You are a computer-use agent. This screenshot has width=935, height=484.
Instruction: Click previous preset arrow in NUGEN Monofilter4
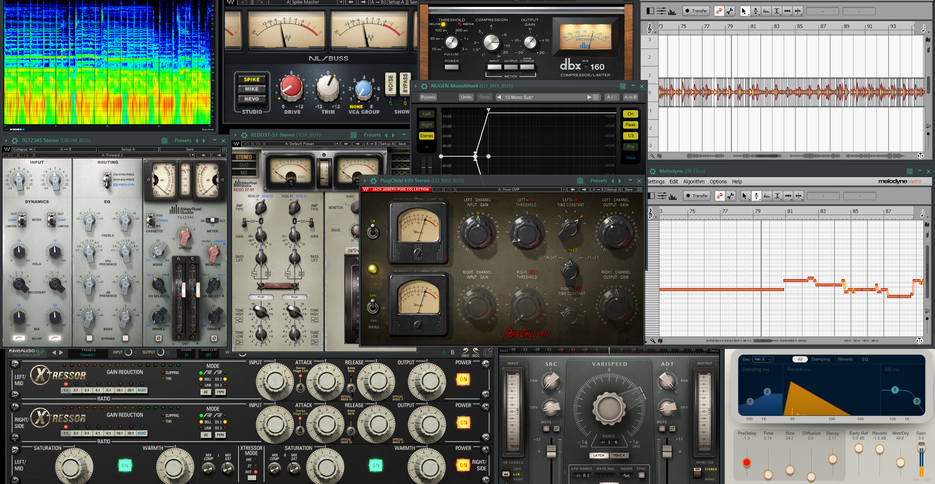point(499,97)
